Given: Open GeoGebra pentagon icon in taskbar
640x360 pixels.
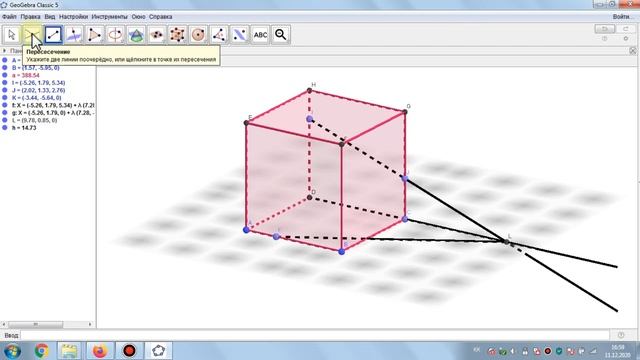Looking at the screenshot, I should 158,351.
